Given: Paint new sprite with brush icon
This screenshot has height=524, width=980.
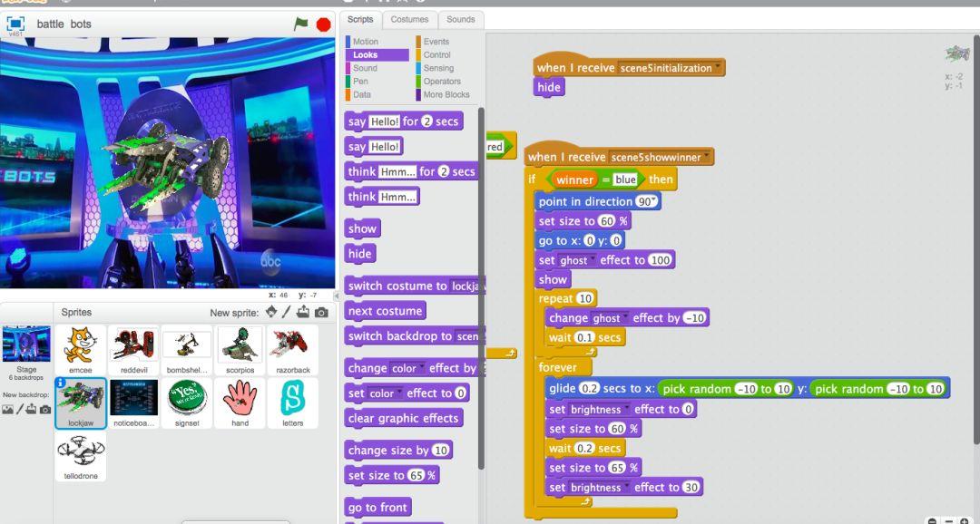Looking at the screenshot, I should pyautogui.click(x=286, y=312).
